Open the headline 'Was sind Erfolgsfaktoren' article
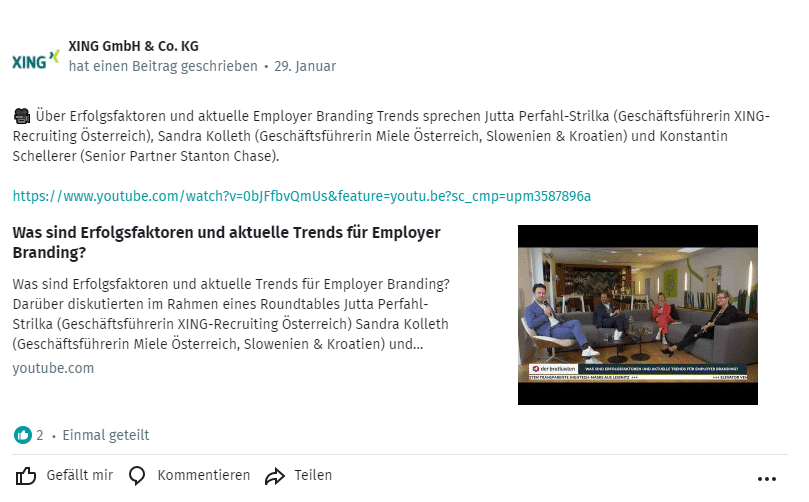Viewport: 809px width, 502px height. click(x=226, y=242)
